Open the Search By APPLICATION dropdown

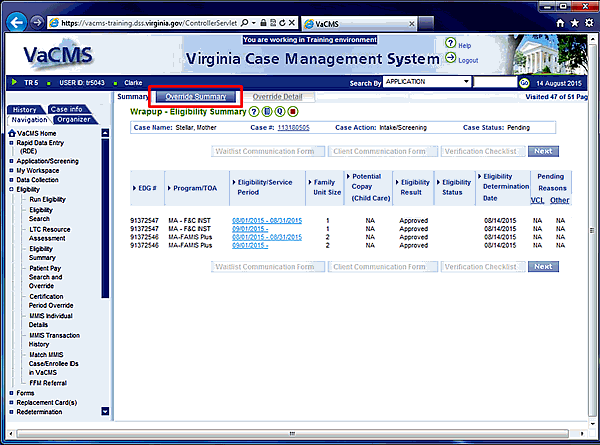[x=465, y=81]
